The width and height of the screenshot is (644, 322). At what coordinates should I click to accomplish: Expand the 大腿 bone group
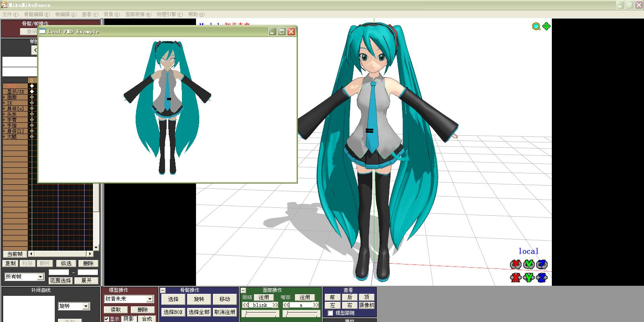point(4,137)
